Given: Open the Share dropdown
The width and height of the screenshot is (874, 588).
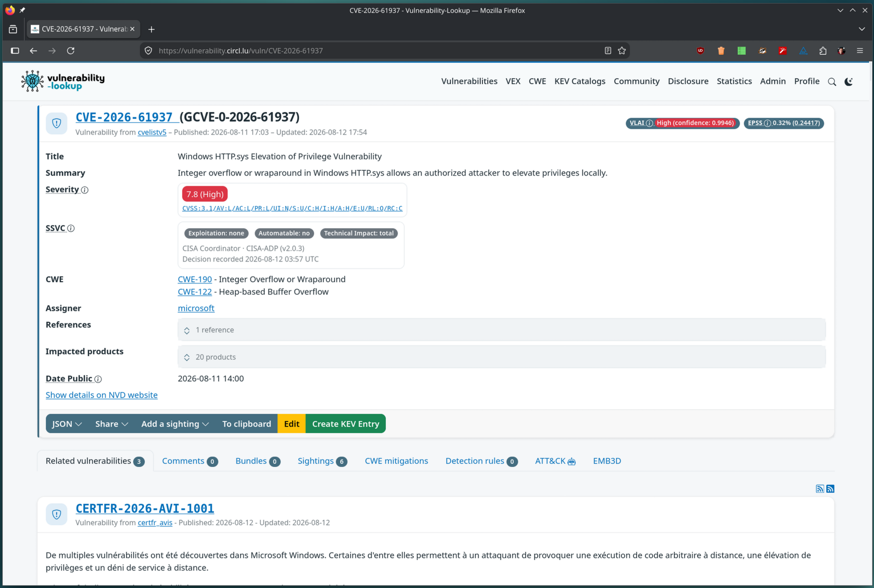Looking at the screenshot, I should tap(112, 424).
